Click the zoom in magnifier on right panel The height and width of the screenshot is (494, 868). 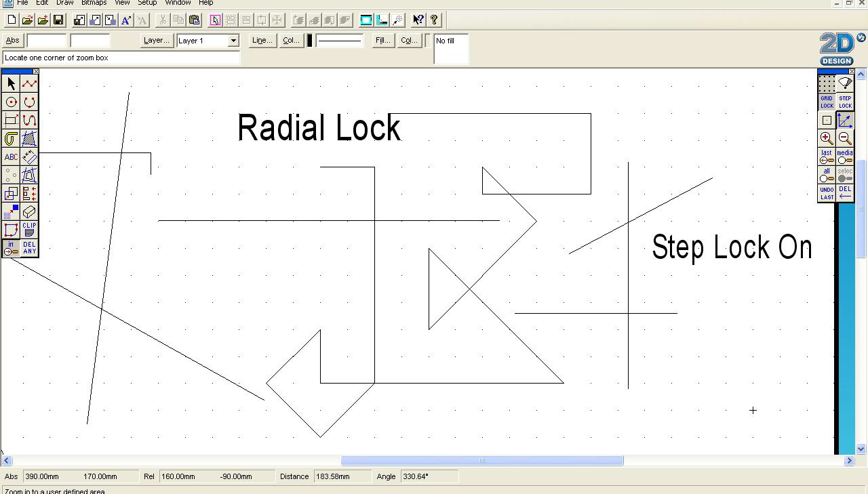click(x=827, y=138)
